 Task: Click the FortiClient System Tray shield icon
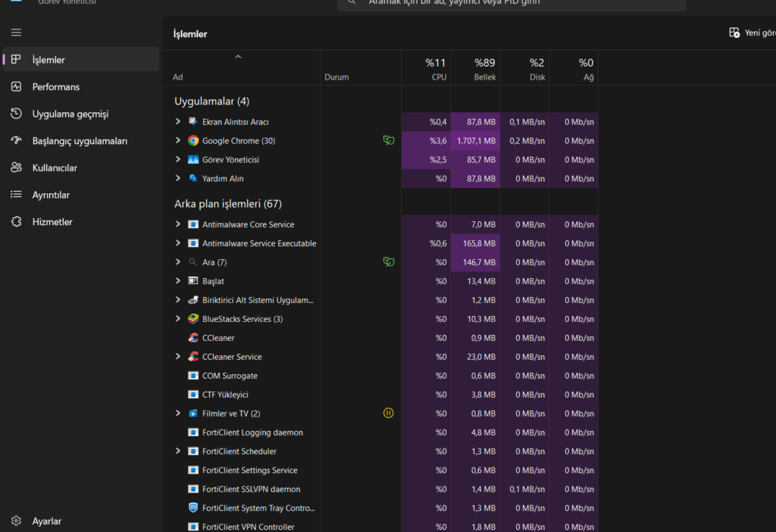(x=193, y=508)
